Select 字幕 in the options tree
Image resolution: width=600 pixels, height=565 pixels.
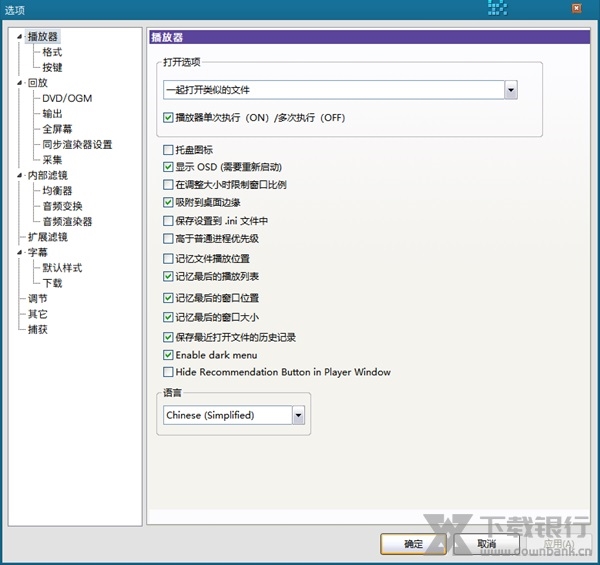point(38,252)
